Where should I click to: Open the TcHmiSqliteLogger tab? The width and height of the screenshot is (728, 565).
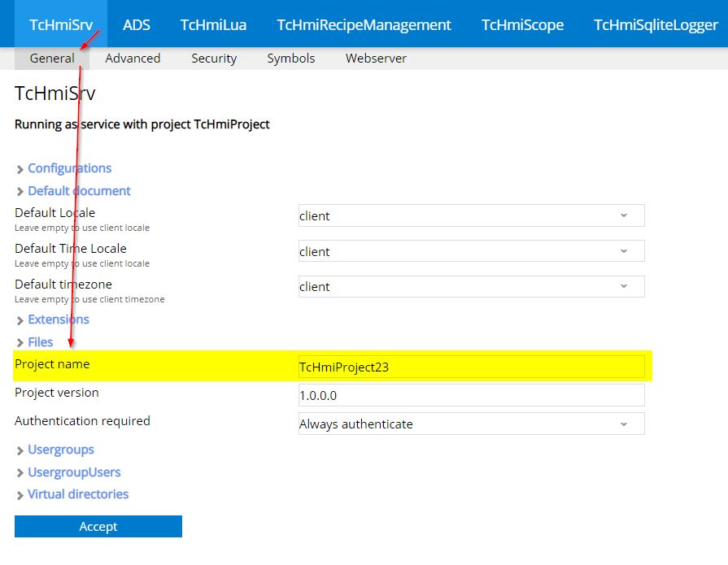[x=656, y=24]
